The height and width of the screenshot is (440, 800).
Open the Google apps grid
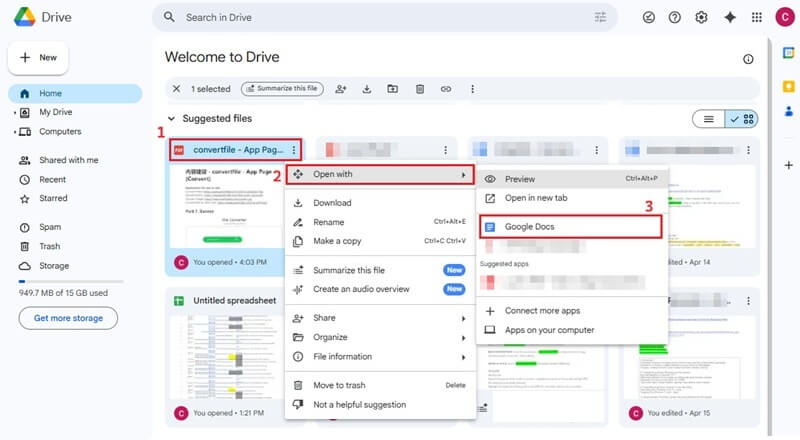click(757, 17)
